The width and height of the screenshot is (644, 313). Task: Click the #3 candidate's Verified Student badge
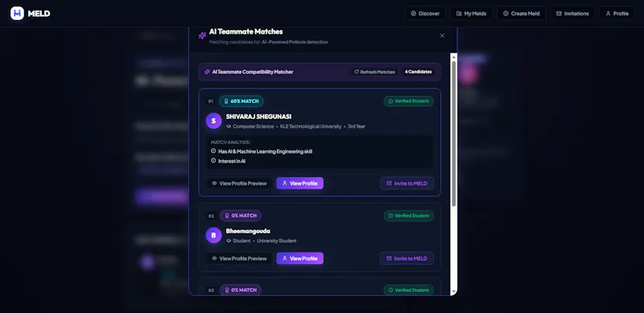point(409,290)
